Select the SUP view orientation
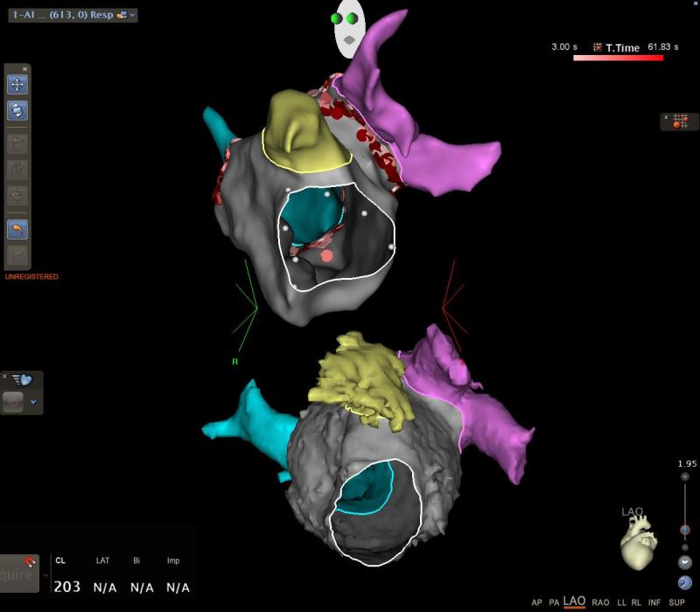The image size is (700, 612). pos(676,602)
